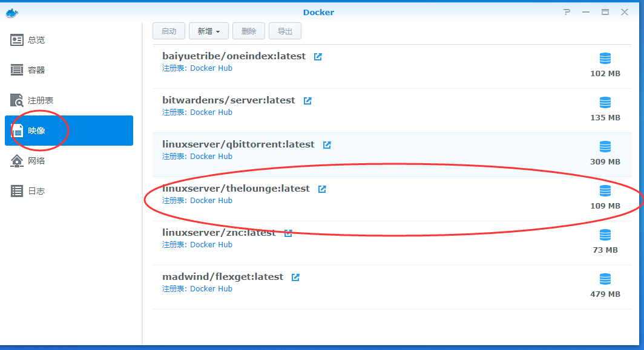Click Docker Hub link under linuxserver/znc

(211, 245)
